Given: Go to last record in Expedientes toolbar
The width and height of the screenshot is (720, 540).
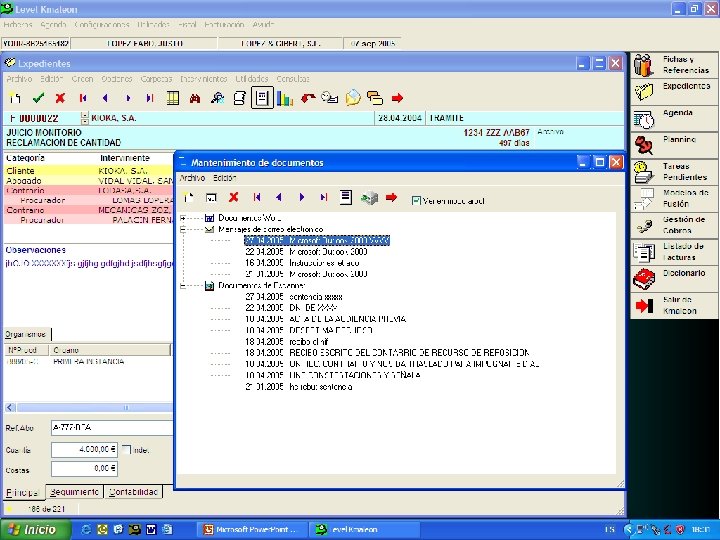Looking at the screenshot, I should point(150,98).
